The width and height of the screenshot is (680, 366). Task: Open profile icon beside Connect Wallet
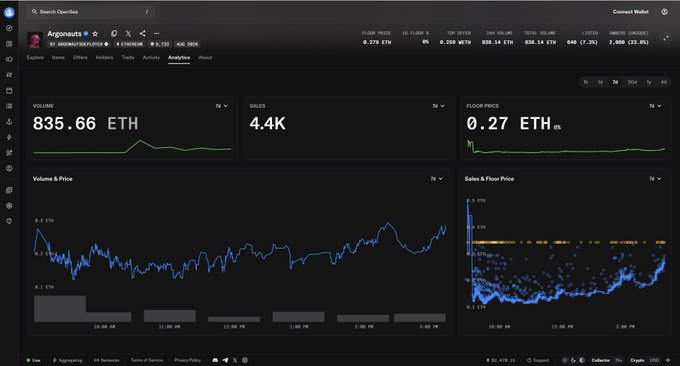point(664,12)
